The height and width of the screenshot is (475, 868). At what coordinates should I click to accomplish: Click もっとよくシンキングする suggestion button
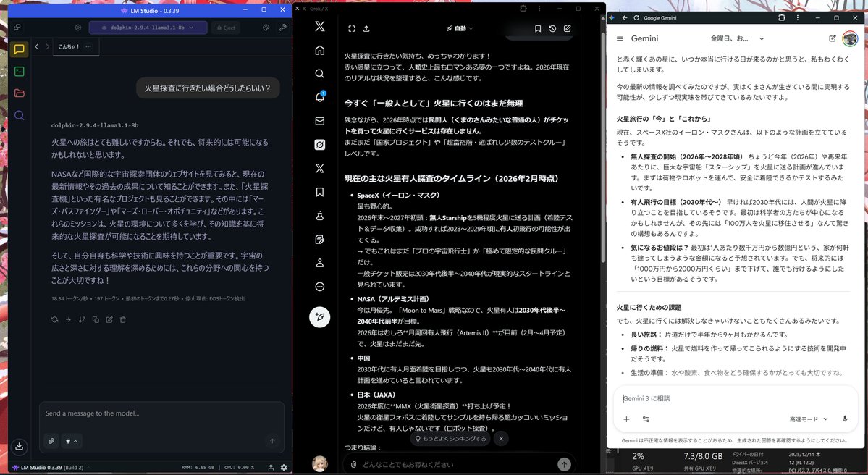click(450, 439)
